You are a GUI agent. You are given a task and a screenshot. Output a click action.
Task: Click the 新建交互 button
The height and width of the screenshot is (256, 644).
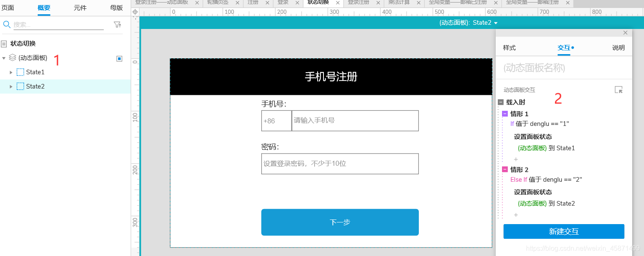click(x=564, y=231)
